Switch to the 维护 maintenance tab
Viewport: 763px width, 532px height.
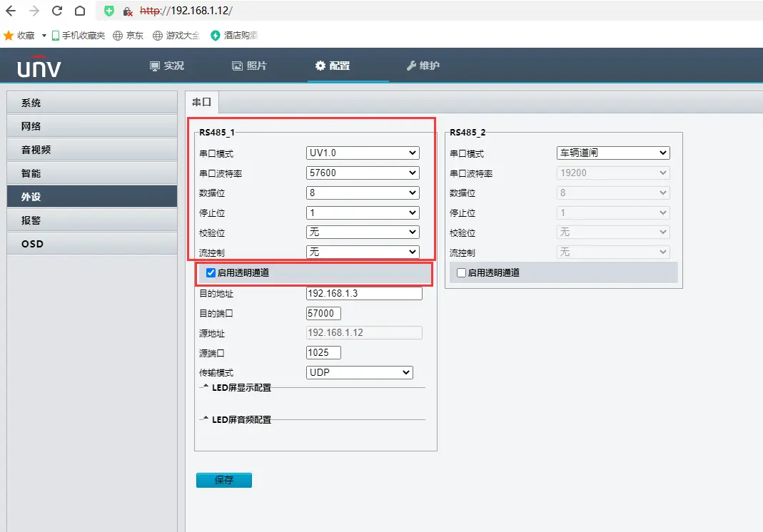pyautogui.click(x=423, y=66)
